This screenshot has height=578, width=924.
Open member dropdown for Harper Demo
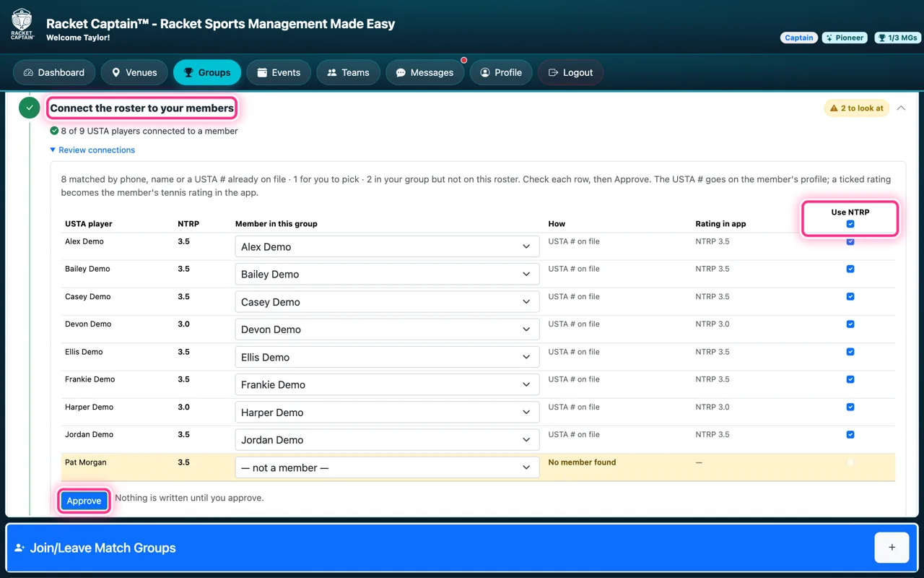[387, 413]
